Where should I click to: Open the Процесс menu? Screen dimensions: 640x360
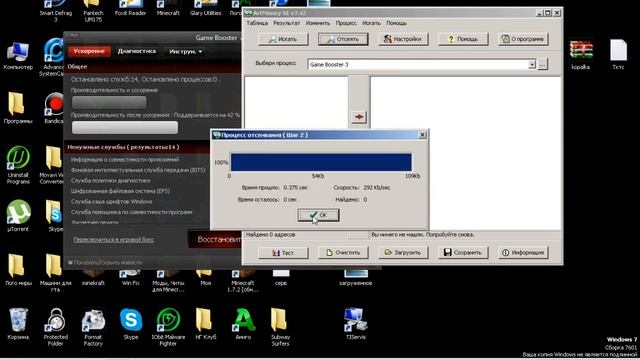click(x=346, y=23)
